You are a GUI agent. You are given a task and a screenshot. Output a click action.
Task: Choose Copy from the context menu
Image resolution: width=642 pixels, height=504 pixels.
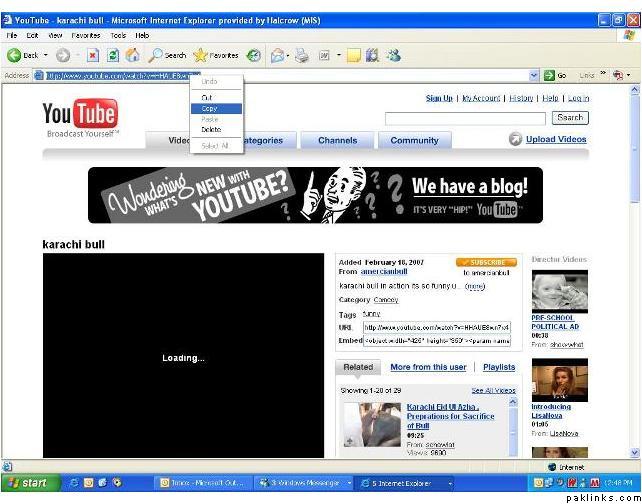click(216, 108)
